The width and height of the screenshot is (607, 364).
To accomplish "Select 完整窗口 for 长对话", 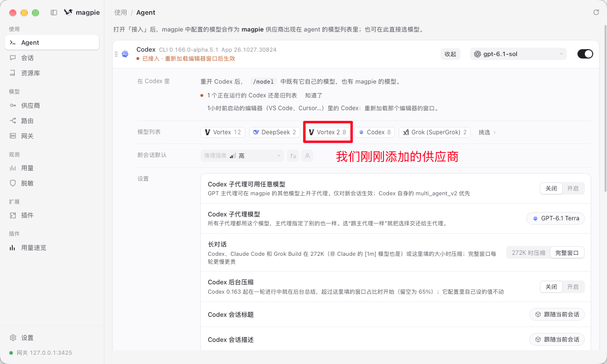I will (567, 253).
